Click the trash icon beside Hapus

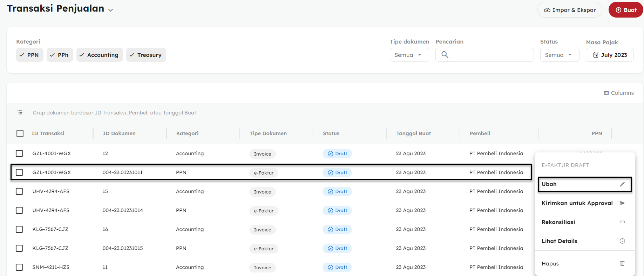click(x=622, y=264)
